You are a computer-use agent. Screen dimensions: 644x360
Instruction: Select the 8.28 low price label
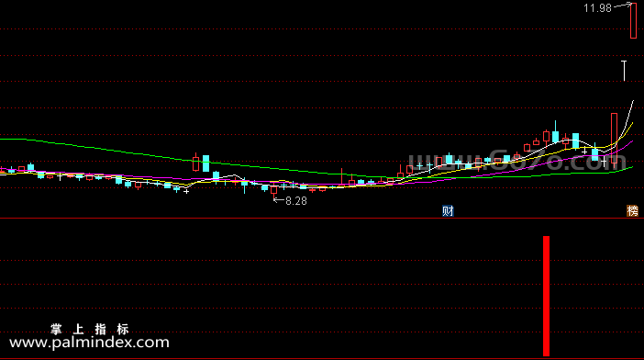pyautogui.click(x=296, y=201)
